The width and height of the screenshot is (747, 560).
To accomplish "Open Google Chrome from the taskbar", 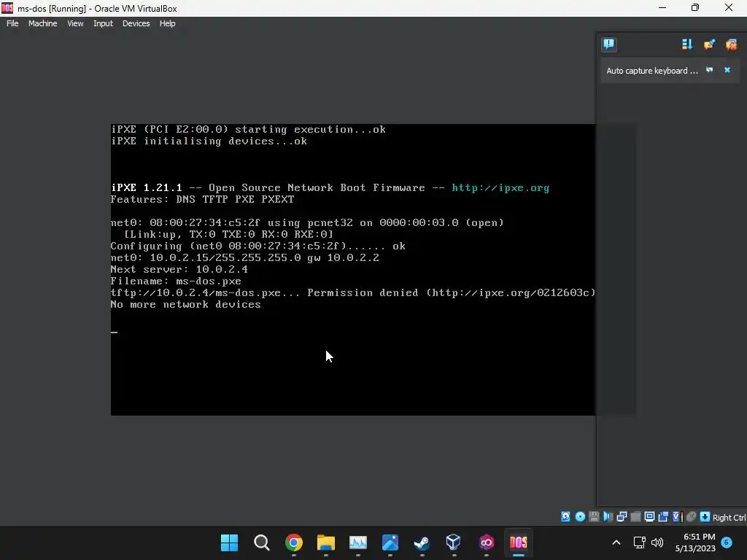I will tap(294, 542).
